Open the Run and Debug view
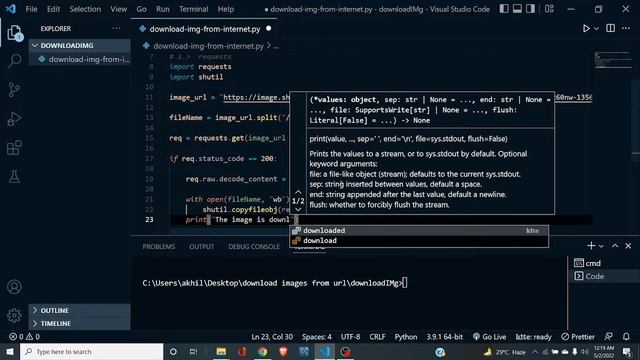 (x=15, y=119)
